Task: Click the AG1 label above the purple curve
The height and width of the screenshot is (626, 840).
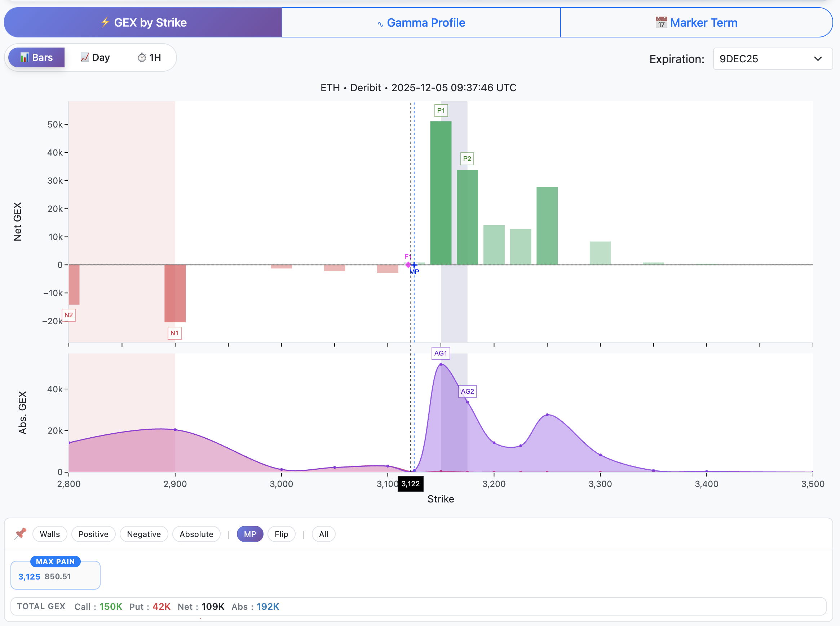Action: click(x=441, y=353)
